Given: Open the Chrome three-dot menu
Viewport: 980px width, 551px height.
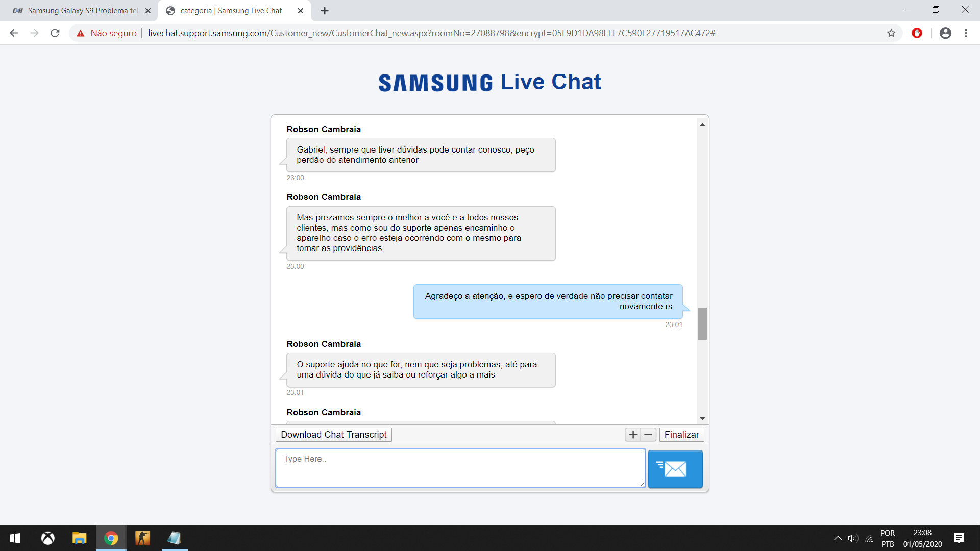Looking at the screenshot, I should coord(966,33).
